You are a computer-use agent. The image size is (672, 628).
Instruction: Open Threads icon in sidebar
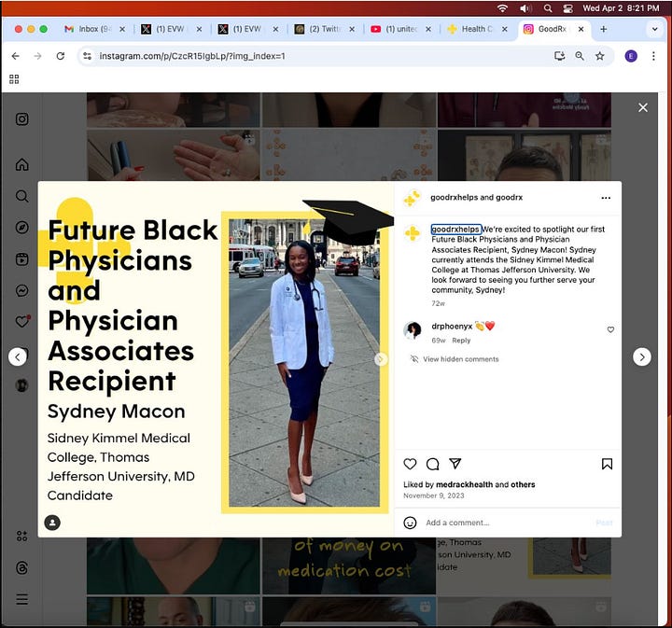click(21, 568)
